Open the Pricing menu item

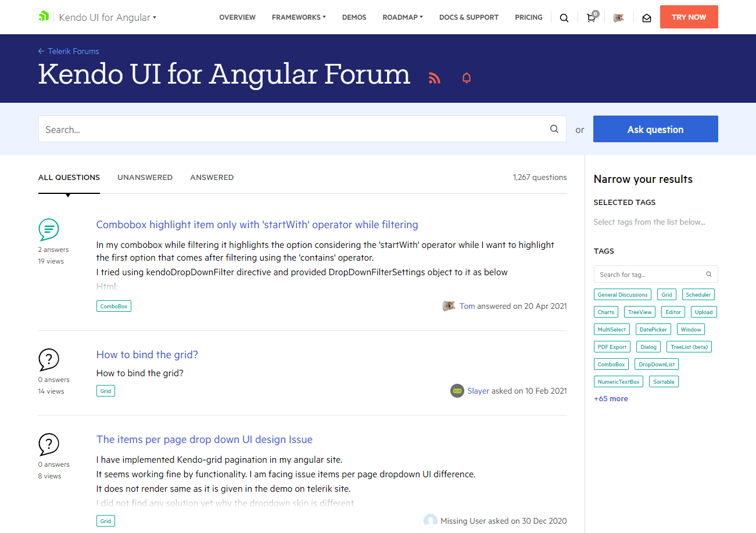click(529, 17)
